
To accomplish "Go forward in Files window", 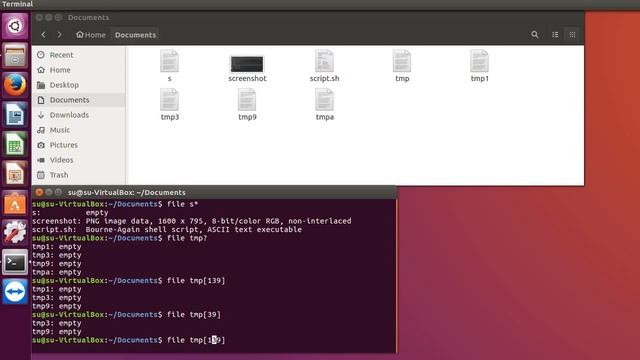I will tap(60, 35).
